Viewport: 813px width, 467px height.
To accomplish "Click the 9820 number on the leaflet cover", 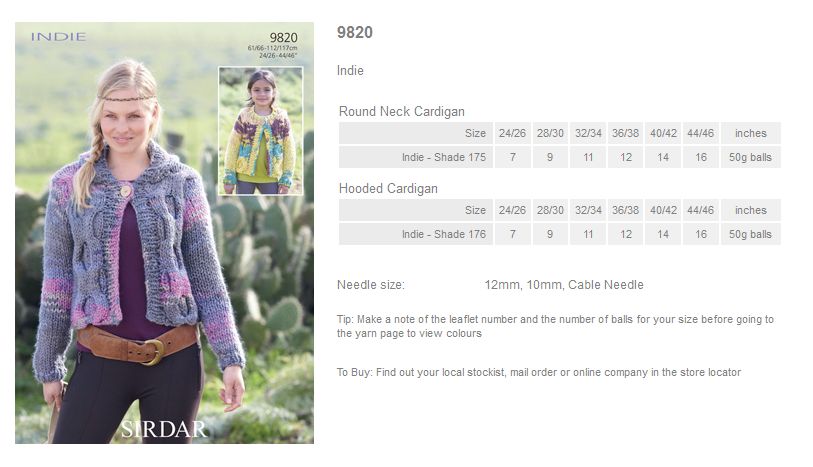I will point(284,37).
